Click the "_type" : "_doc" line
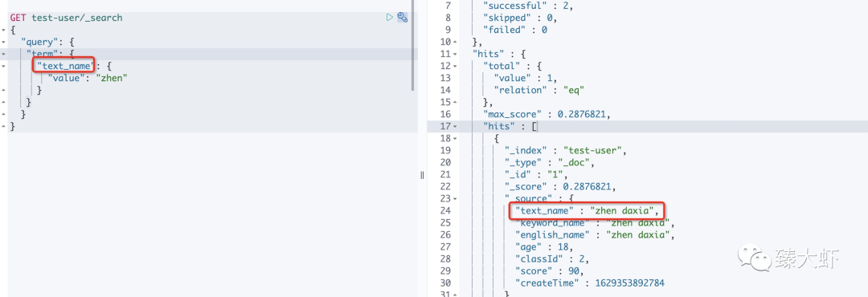 (x=550, y=163)
